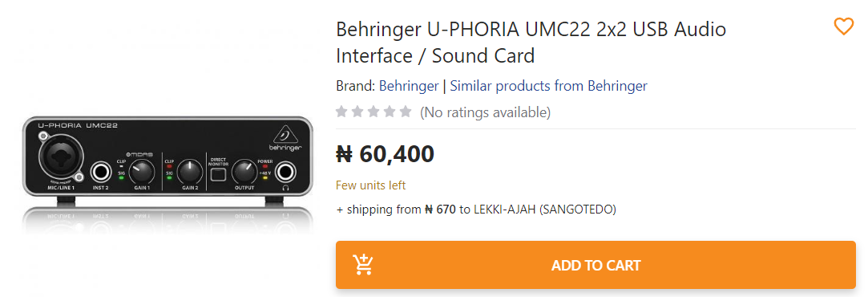The width and height of the screenshot is (868, 297).
Task: Click the third rating star
Action: point(373,112)
